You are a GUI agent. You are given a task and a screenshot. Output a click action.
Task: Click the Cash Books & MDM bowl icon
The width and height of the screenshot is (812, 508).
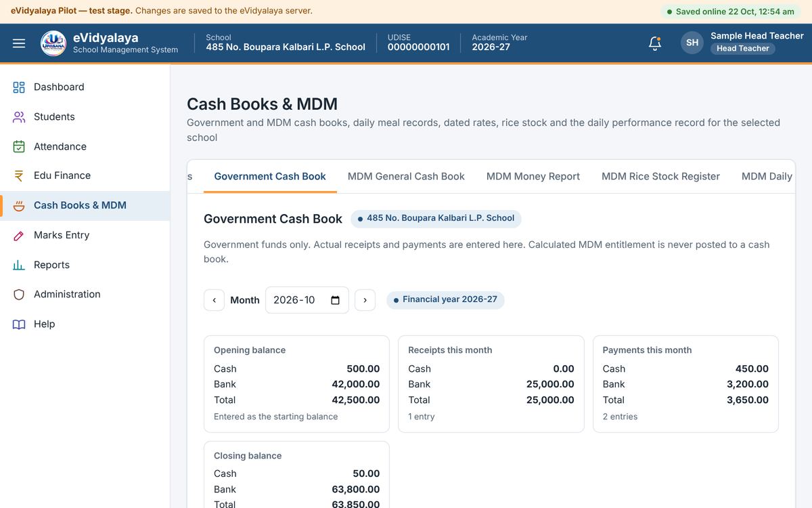[19, 206]
